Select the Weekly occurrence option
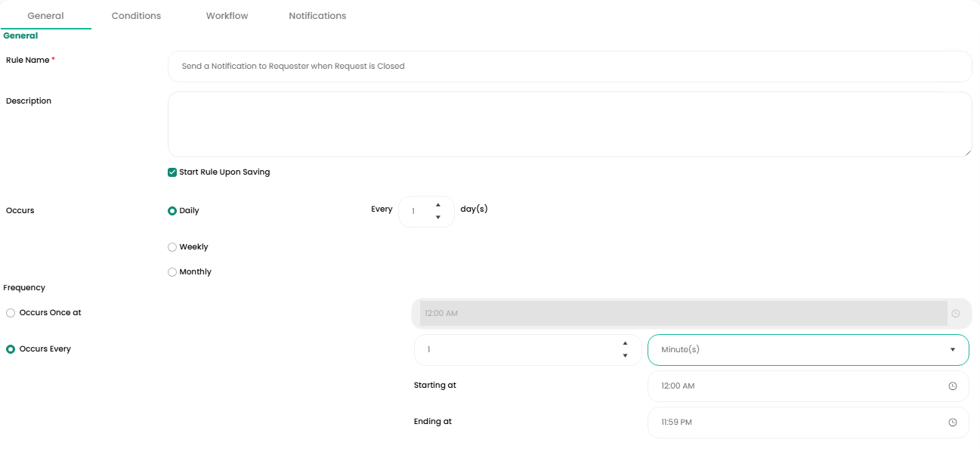 172,247
